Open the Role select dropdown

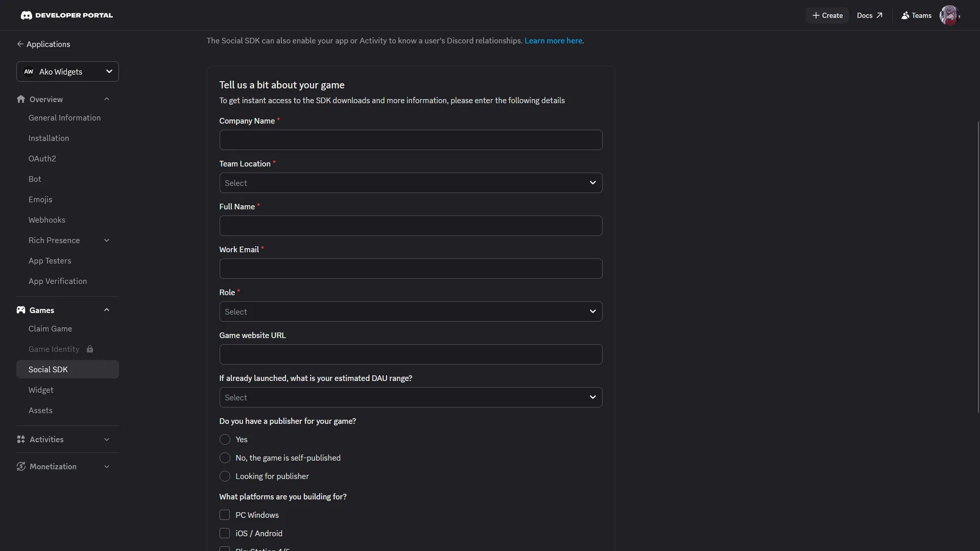(411, 312)
